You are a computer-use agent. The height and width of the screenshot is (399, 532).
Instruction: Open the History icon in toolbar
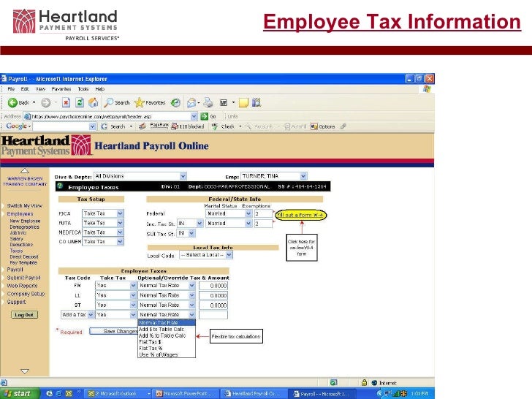[175, 102]
